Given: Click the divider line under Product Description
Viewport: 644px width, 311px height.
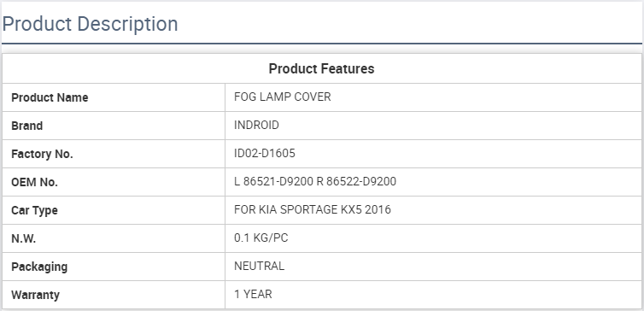Looking at the screenshot, I should pyautogui.click(x=322, y=44).
